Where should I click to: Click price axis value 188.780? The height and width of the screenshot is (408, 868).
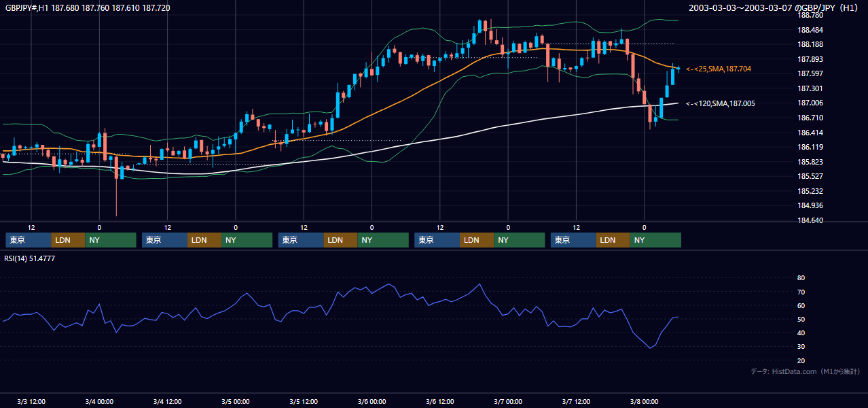[810, 15]
